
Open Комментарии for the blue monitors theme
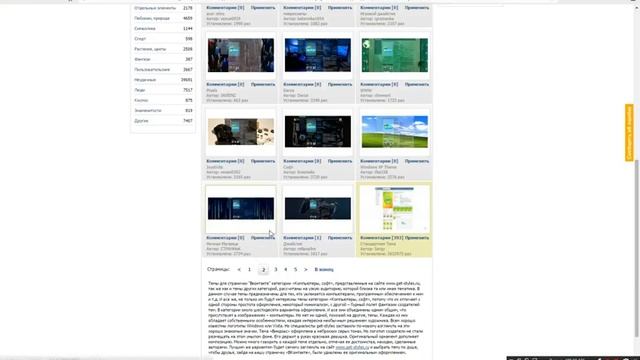(x=302, y=84)
